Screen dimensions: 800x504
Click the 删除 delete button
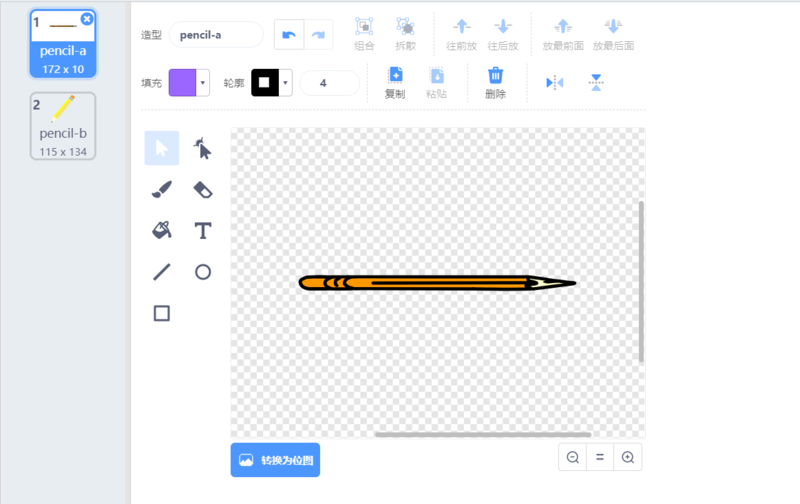[495, 82]
